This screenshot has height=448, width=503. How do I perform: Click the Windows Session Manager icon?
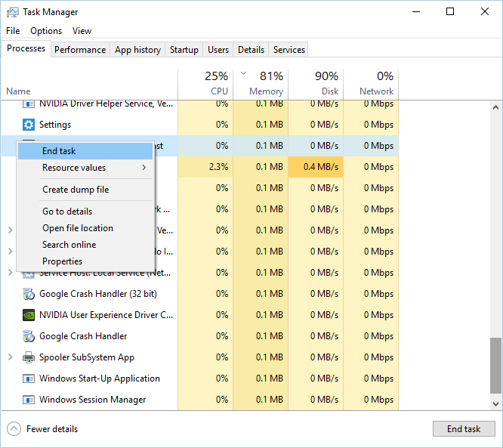tap(29, 400)
